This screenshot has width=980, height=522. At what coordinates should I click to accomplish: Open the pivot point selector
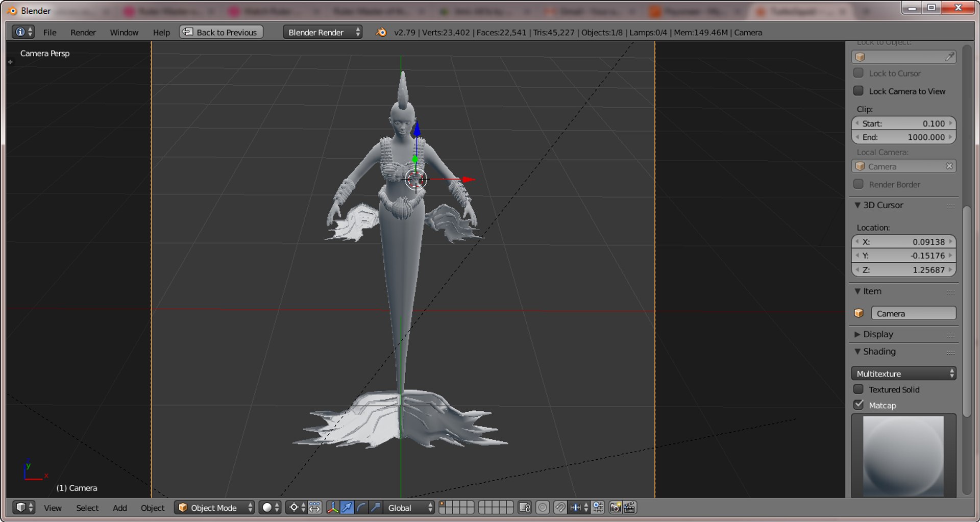point(297,508)
